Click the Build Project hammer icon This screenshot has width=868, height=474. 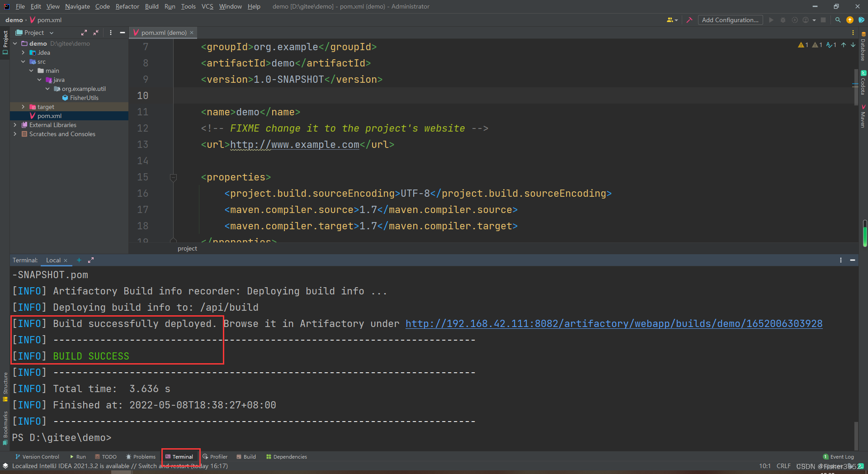coord(689,20)
